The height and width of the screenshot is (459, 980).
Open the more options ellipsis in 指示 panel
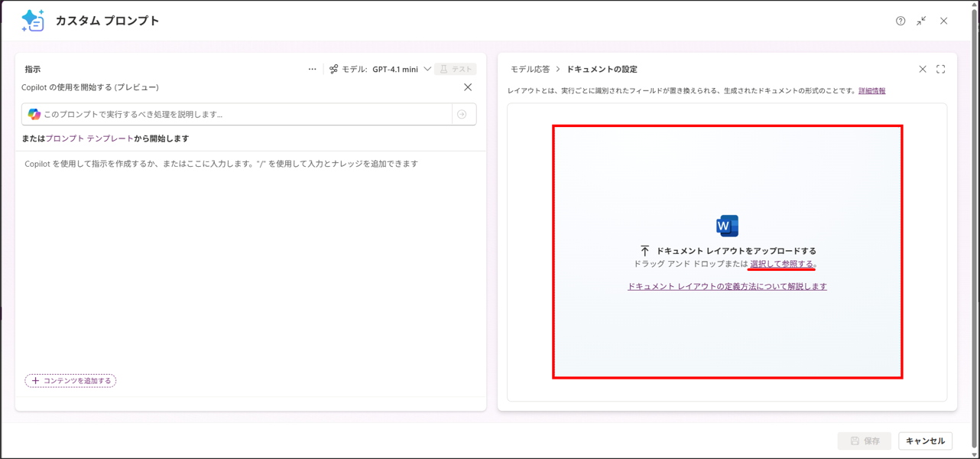pyautogui.click(x=312, y=69)
